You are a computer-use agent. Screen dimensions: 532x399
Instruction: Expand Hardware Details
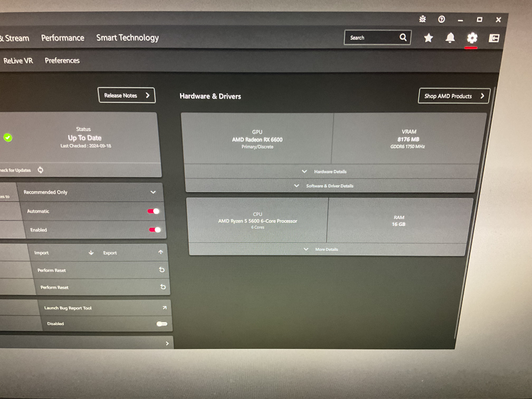coord(329,172)
